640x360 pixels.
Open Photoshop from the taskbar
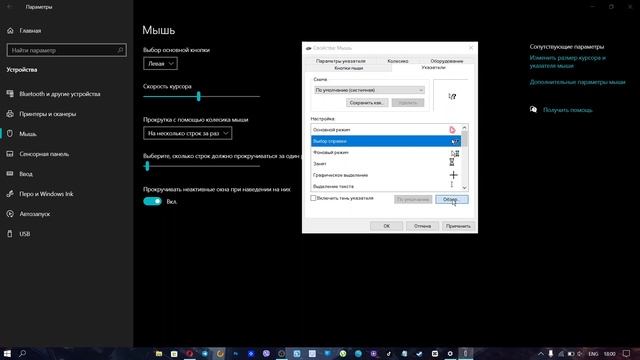[236, 353]
